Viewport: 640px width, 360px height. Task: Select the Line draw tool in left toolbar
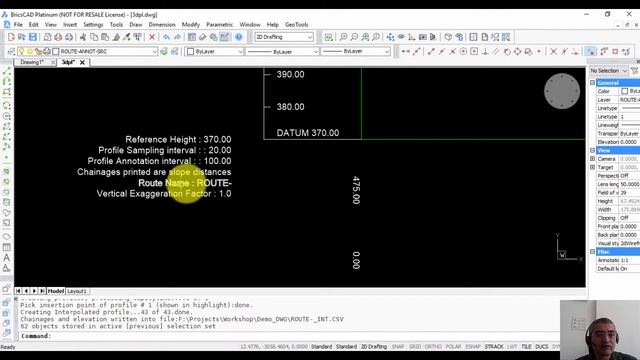(7, 71)
